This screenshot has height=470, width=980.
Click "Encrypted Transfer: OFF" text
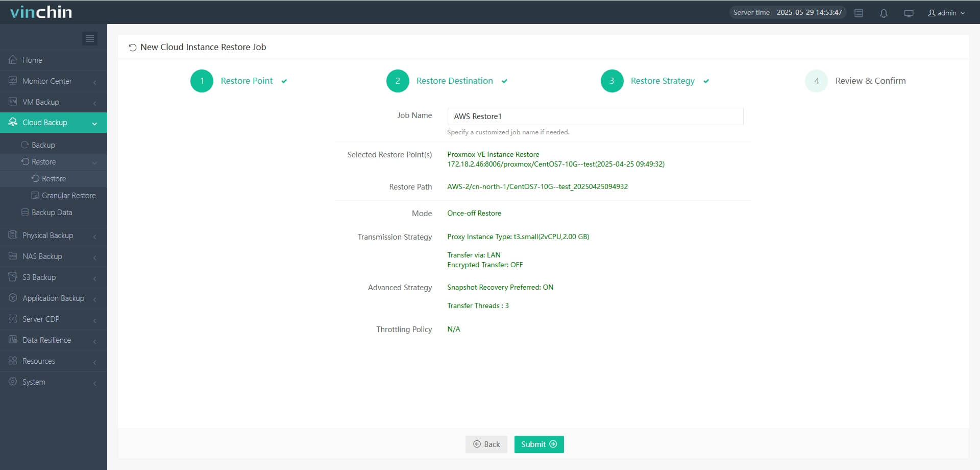[485, 265]
